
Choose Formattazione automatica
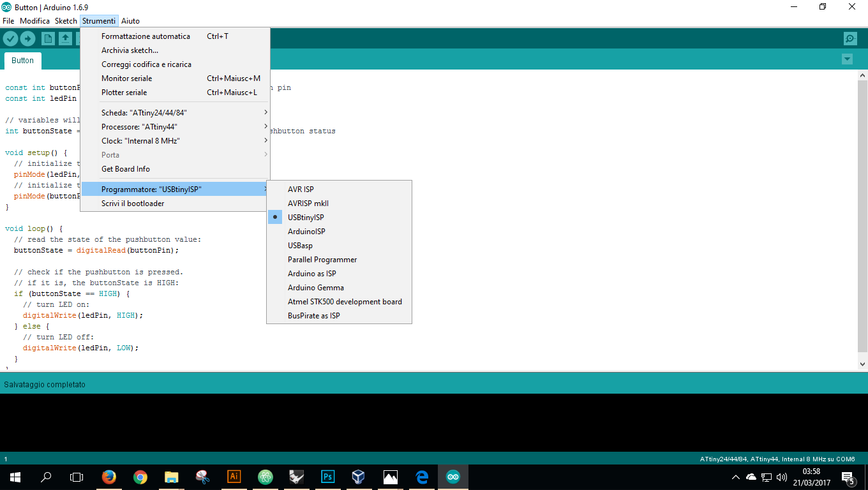tap(176, 36)
